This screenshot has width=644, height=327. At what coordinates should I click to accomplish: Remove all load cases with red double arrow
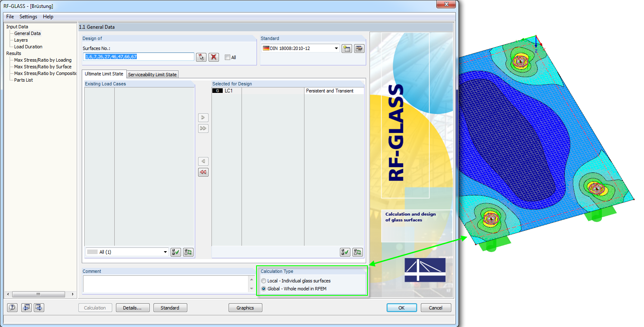click(203, 172)
